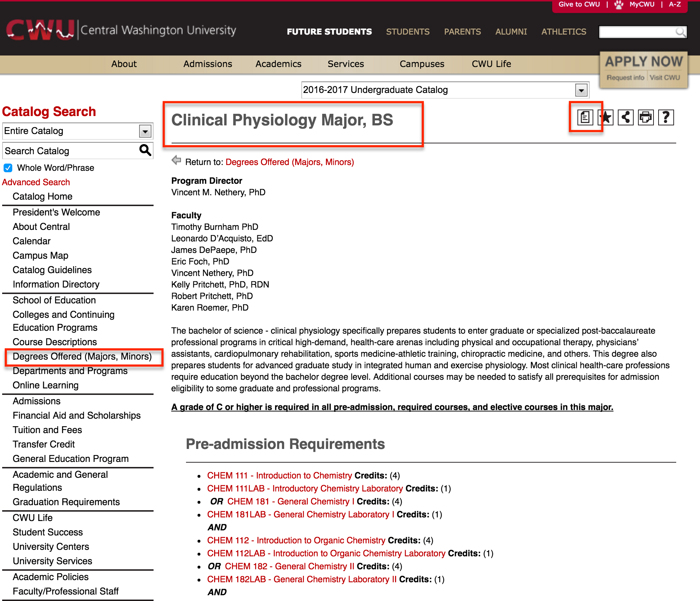The width and height of the screenshot is (700, 601).
Task: Open the Entire Catalog dropdown
Action: click(x=78, y=131)
